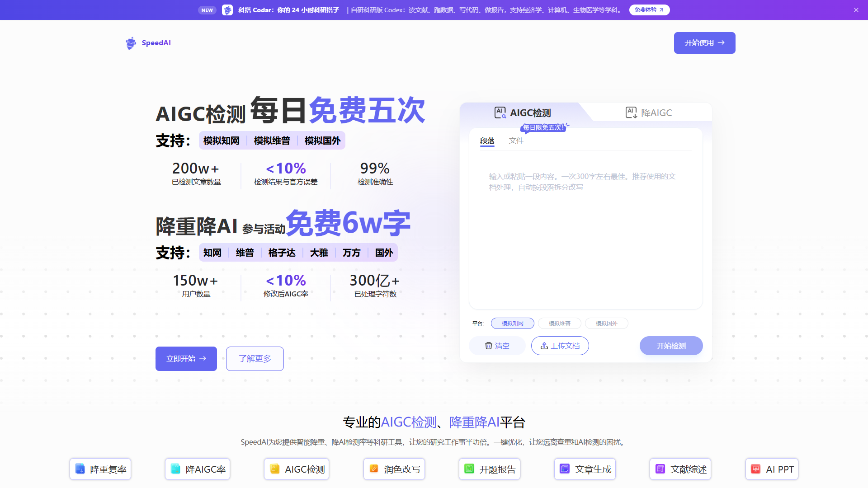Select the 模拟维普 platform option
Image resolution: width=868 pixels, height=488 pixels.
[560, 324]
